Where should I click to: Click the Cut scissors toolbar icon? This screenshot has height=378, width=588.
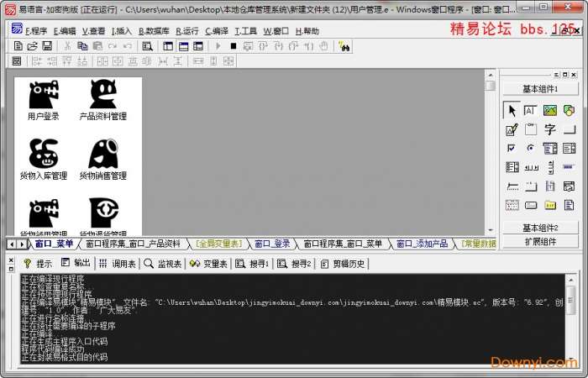click(67, 46)
